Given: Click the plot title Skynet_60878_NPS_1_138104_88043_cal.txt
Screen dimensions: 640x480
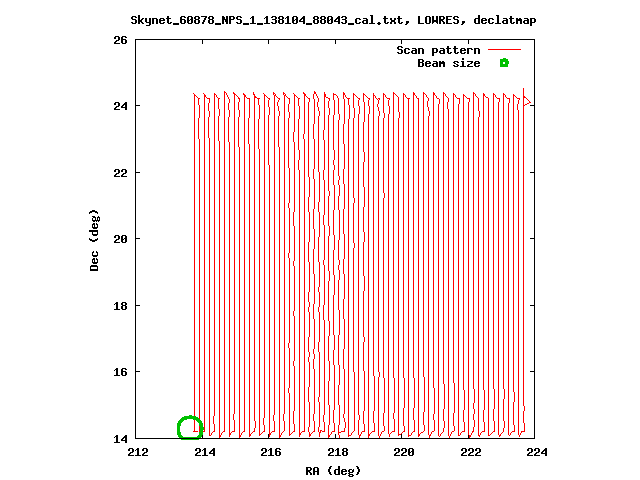Looking at the screenshot, I should click(x=270, y=20).
